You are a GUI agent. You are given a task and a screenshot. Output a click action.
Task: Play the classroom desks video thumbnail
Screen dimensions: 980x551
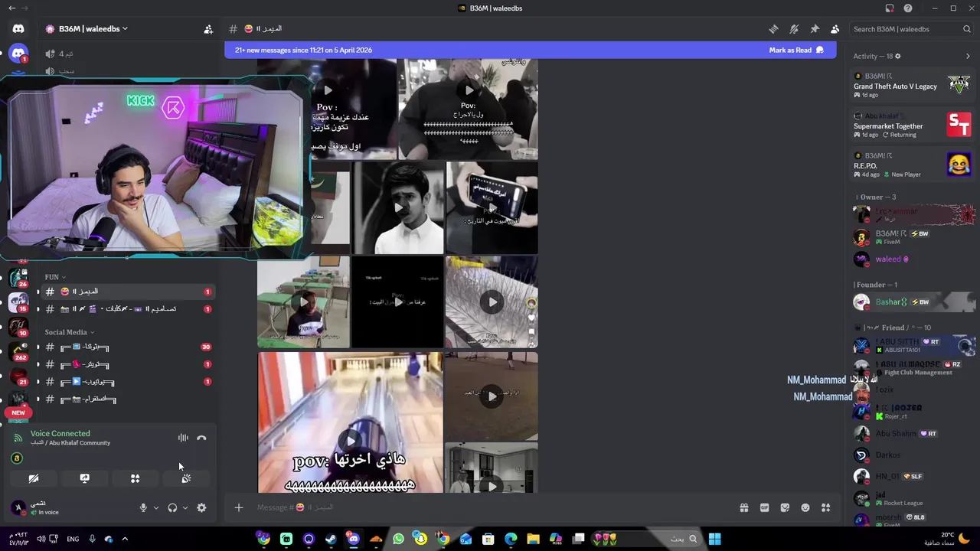tap(303, 302)
